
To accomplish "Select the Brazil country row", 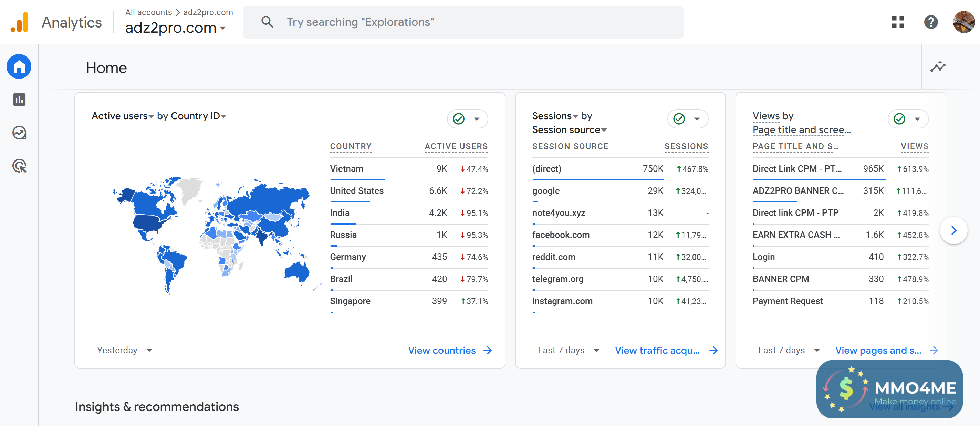I will (x=409, y=279).
